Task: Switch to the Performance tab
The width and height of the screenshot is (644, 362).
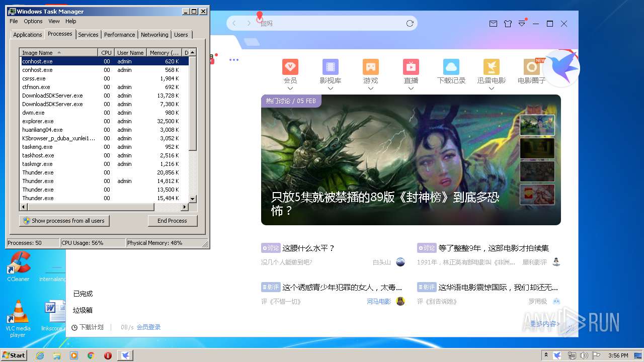Action: pyautogui.click(x=120, y=35)
